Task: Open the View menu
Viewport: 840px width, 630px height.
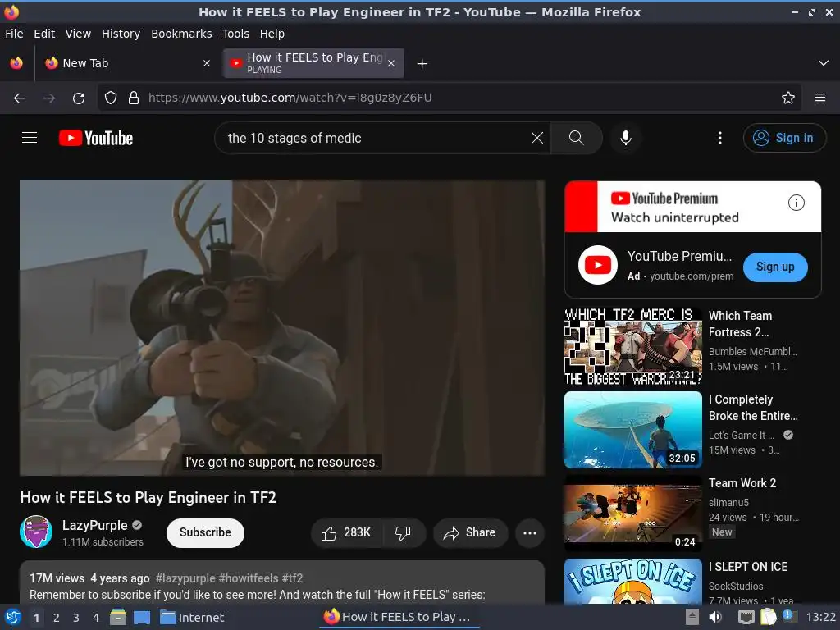Action: pos(78,34)
